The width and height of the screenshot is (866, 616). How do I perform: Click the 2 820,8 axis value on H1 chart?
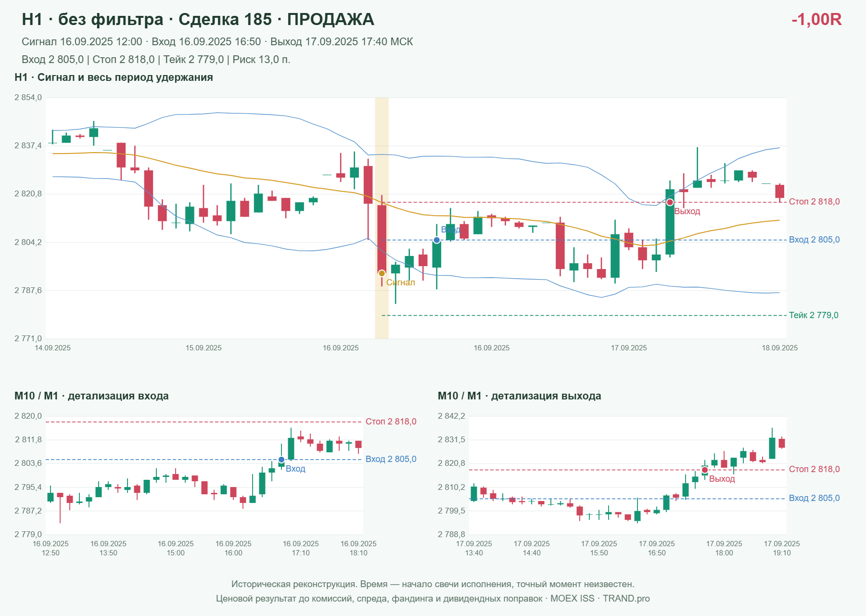[28, 194]
